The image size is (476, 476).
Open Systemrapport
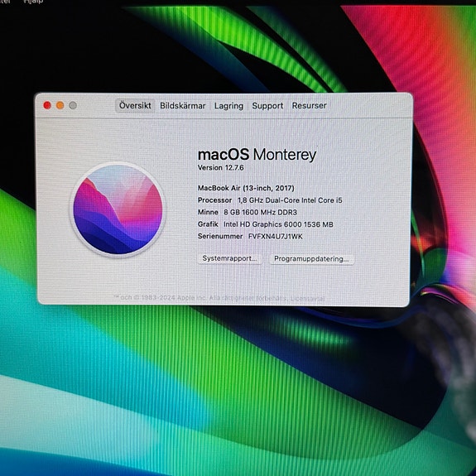230,258
